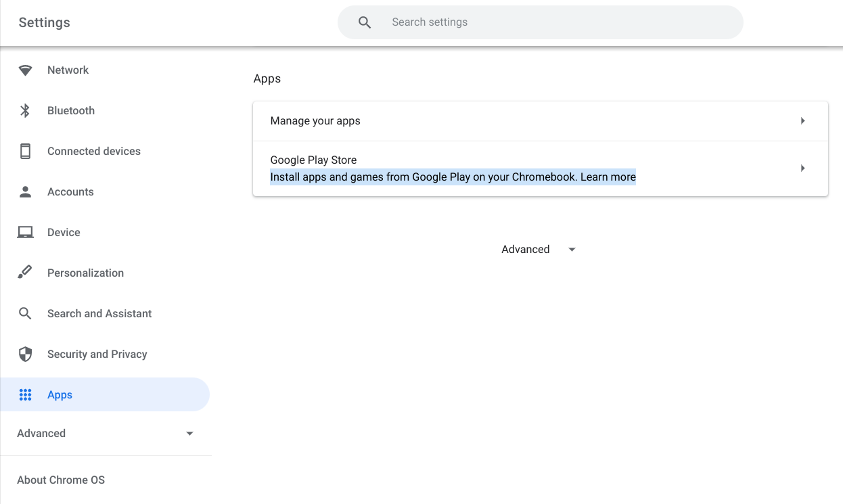Screen dimensions: 843x504
Task: Switch to the Network settings section
Action: click(x=68, y=70)
